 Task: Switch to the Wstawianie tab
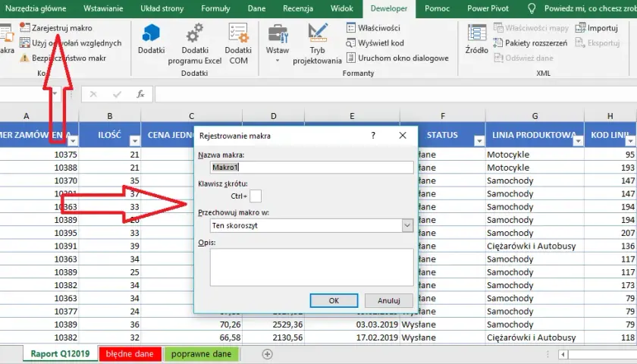[103, 8]
